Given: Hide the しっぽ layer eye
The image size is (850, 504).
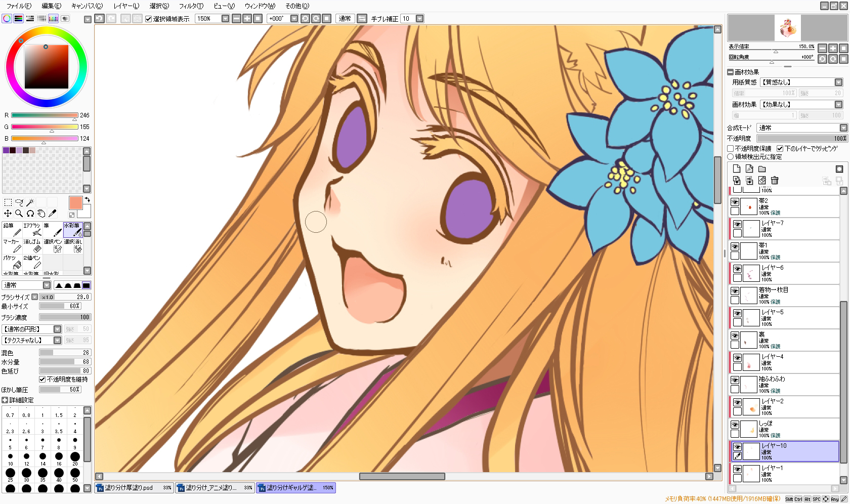Looking at the screenshot, I should (735, 425).
